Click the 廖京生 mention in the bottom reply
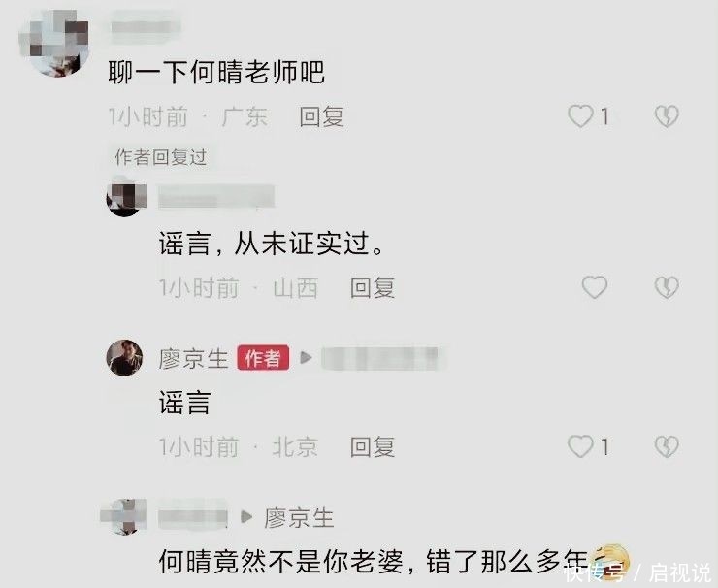Screen dimensions: 718x588 pos(299,518)
